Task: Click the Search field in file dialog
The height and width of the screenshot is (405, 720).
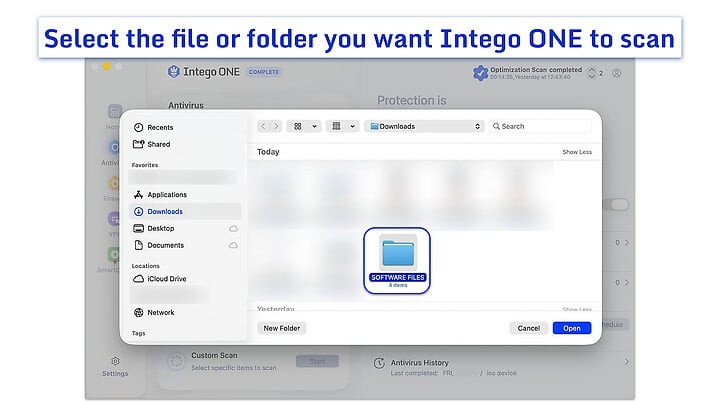Action: [x=540, y=126]
